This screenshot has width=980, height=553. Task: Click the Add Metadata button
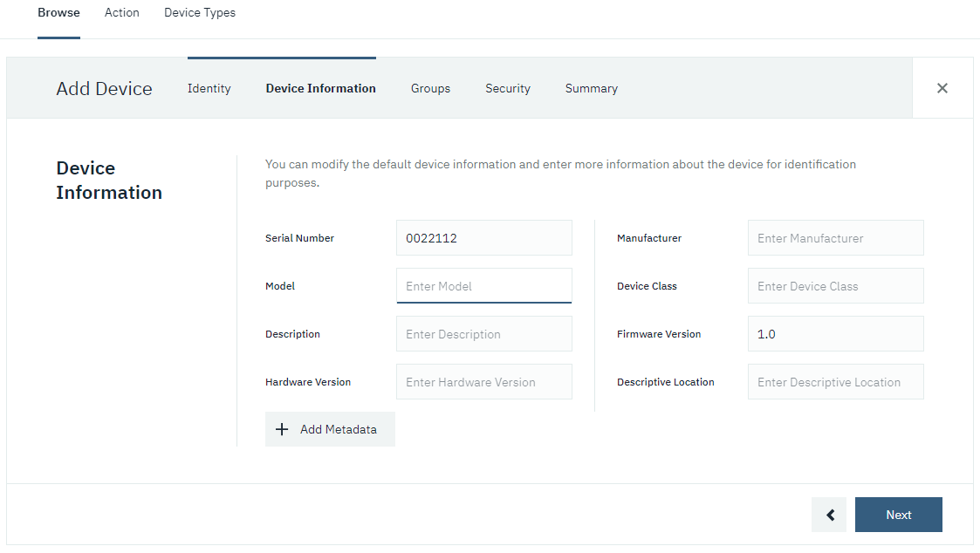pyautogui.click(x=330, y=428)
